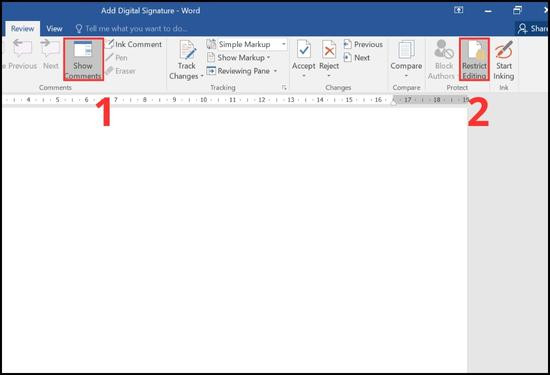The height and width of the screenshot is (375, 550).
Task: Start Inking with the pen
Action: pos(504,59)
